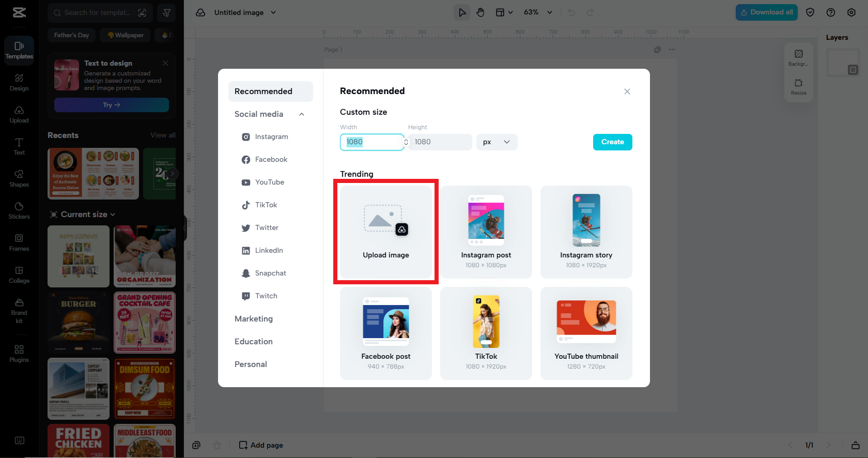Click the duplicate page icon above canvas
868x458 pixels.
657,50
